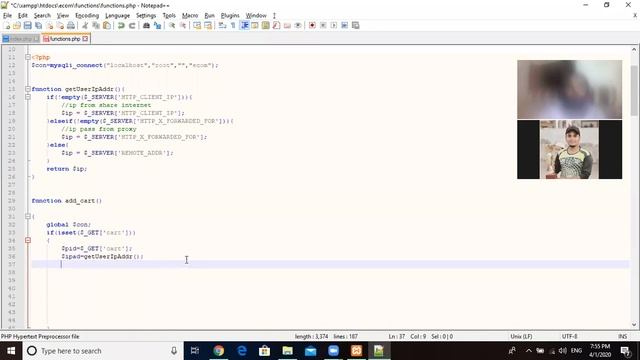Open Find with binoculars icon

146,25
